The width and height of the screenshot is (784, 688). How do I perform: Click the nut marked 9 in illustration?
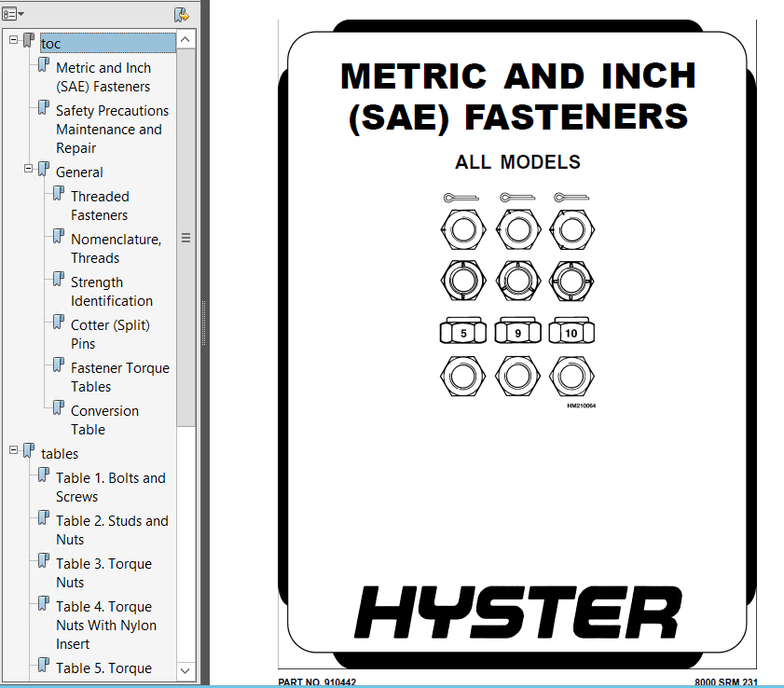[518, 331]
